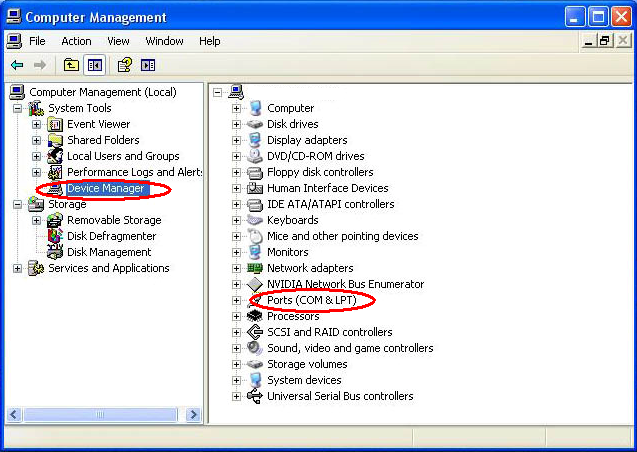Image resolution: width=637 pixels, height=452 pixels.
Task: Collapse the System Tools node
Action: (x=17, y=108)
